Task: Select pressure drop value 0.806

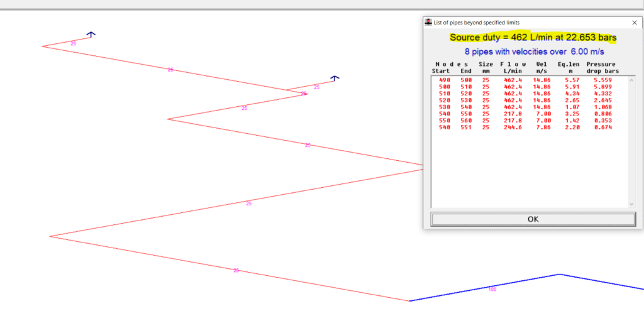Action: (603, 114)
